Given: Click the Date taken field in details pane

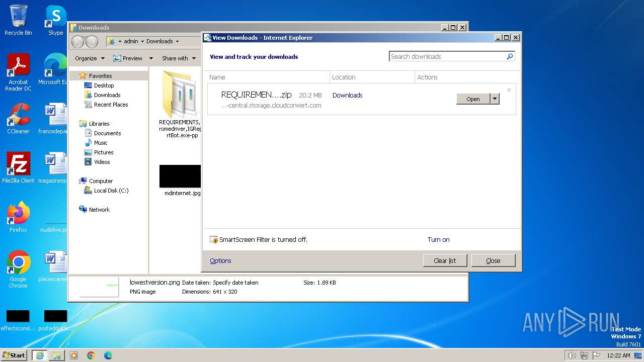Looking at the screenshot, I should click(235, 283).
